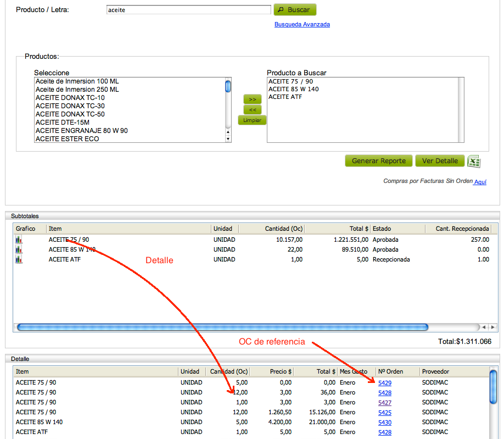
Task: Sort Subtotales by Unidad column header
Action: tap(225, 229)
